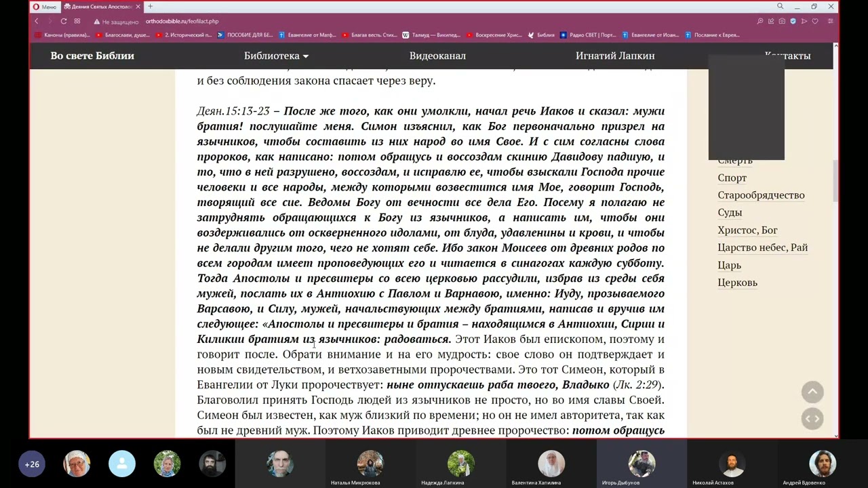Viewport: 868px width, 488px height.
Task: Open the Старообрядчество sidebar link
Action: pyautogui.click(x=761, y=195)
